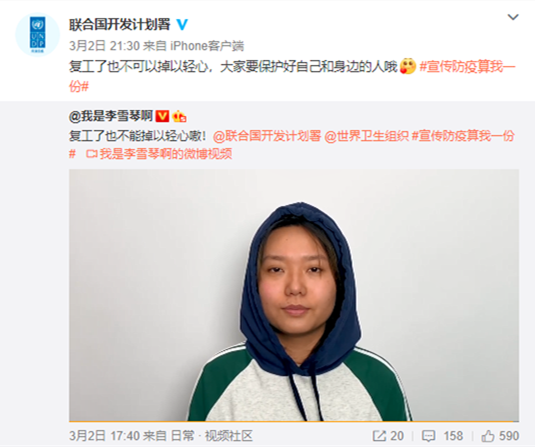Screen dimensions: 535x447
Task: Open comments icon showing 158
Action: pyautogui.click(x=443, y=436)
